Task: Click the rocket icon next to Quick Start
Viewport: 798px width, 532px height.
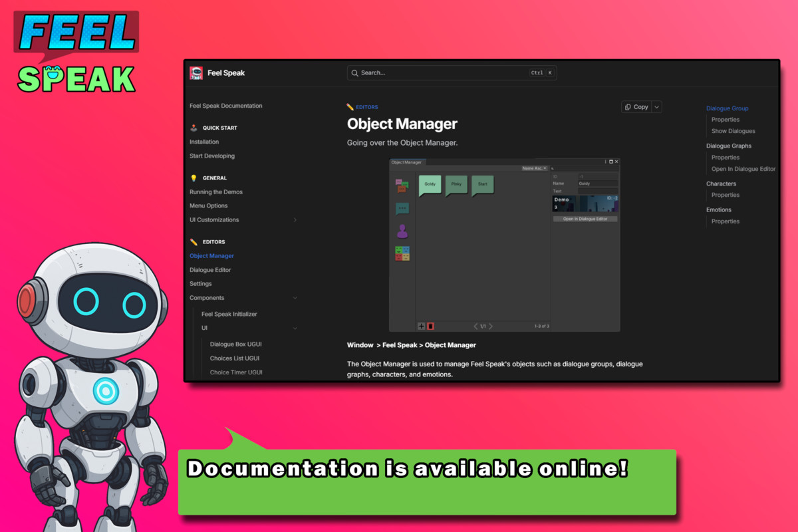Action: [x=194, y=128]
